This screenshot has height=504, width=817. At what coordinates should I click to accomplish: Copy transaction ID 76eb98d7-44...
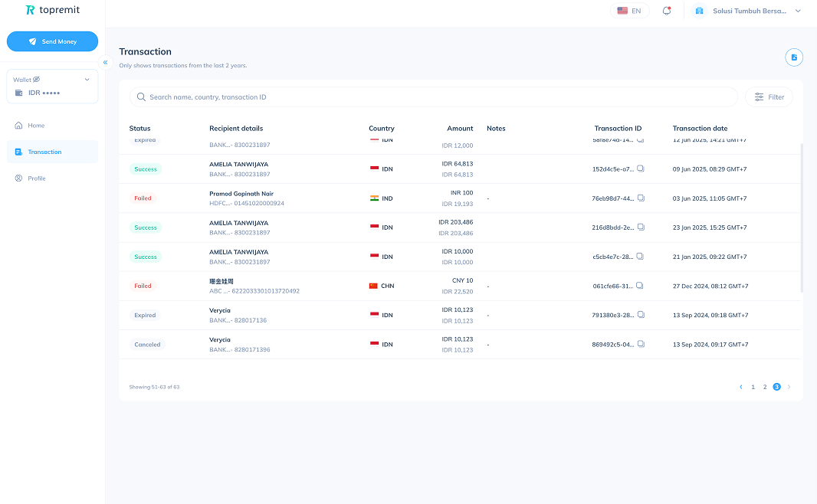[x=641, y=198]
